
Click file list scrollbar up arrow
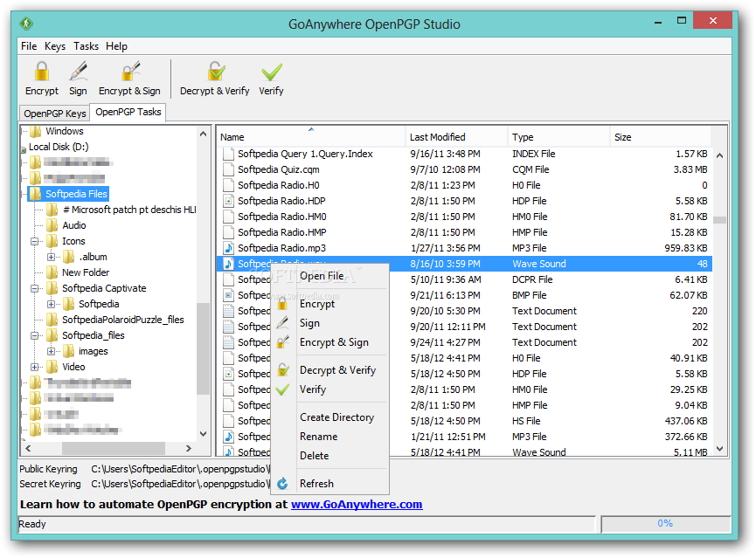coord(719,155)
